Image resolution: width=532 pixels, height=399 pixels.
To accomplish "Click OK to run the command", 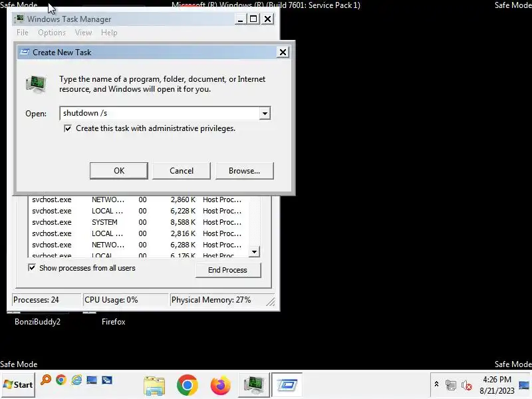I will (119, 171).
